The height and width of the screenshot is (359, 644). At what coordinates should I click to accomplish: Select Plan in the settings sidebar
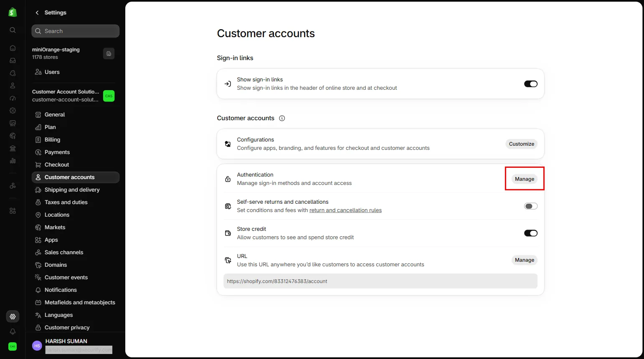(x=76, y=127)
